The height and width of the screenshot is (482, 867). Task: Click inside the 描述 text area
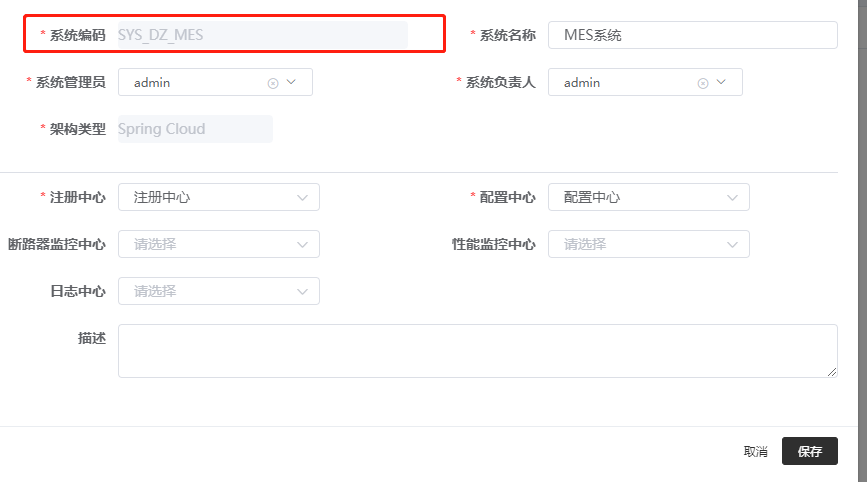click(x=477, y=350)
